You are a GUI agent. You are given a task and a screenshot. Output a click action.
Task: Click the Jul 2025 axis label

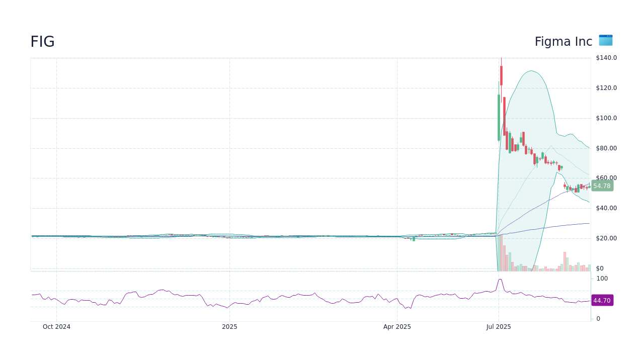499,326
